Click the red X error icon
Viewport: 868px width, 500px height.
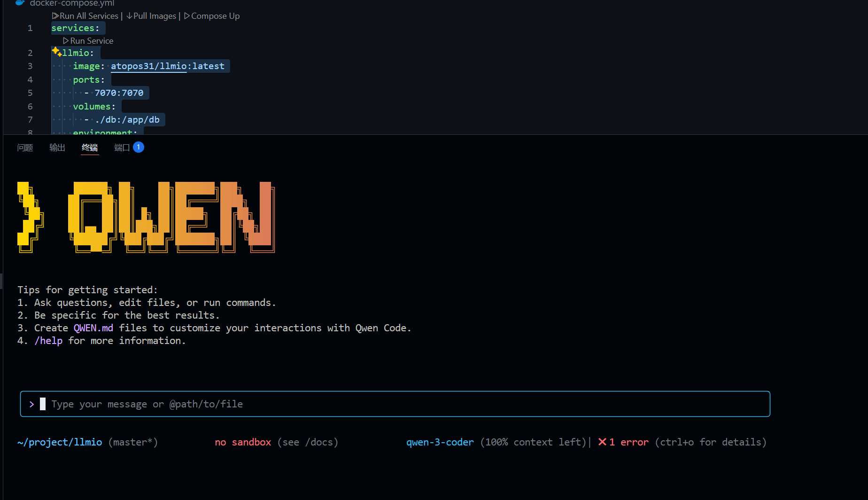pos(602,442)
